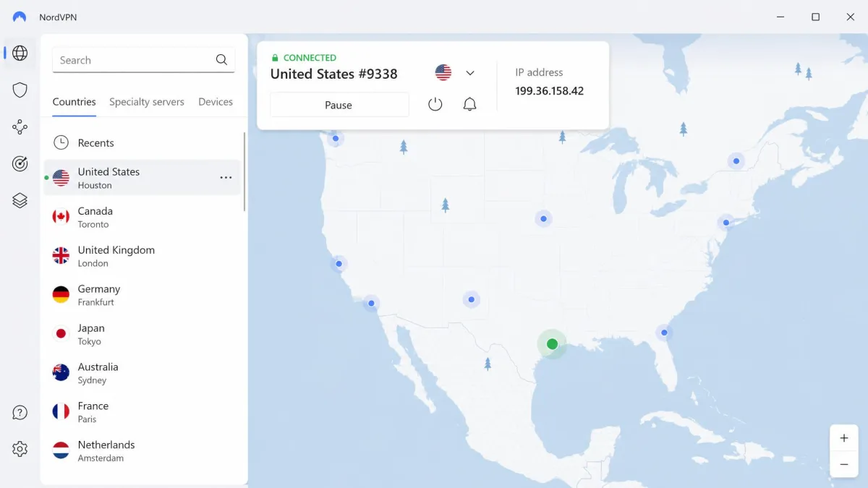Viewport: 868px width, 488px height.
Task: Open the Settings gear icon
Action: [x=20, y=449]
